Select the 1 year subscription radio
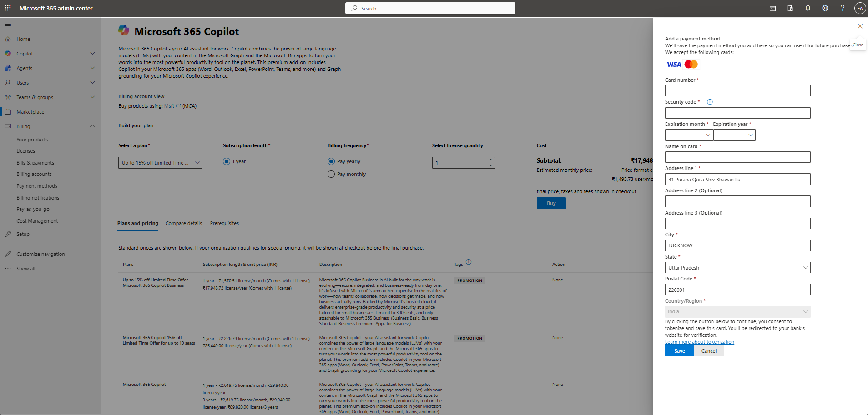This screenshot has height=415, width=868. [x=227, y=161]
